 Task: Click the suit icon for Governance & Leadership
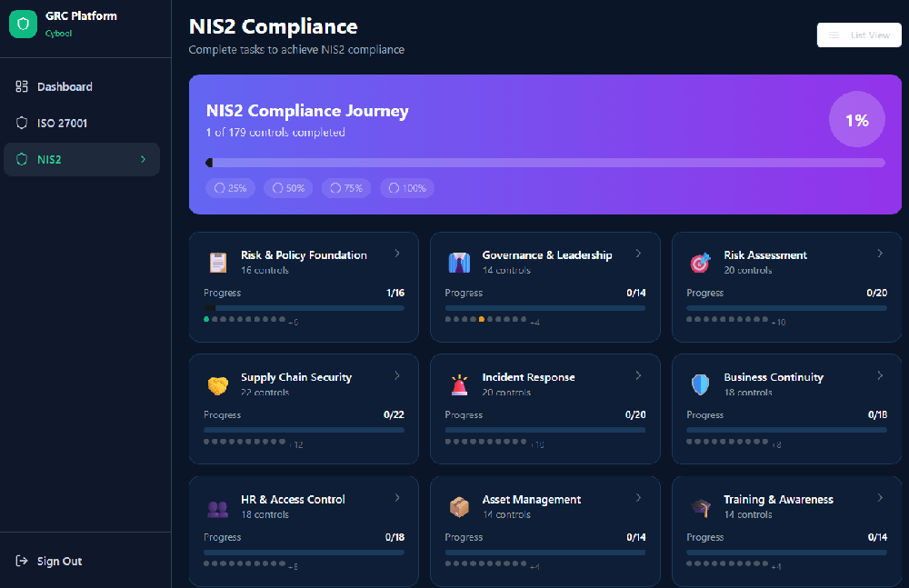pos(459,263)
